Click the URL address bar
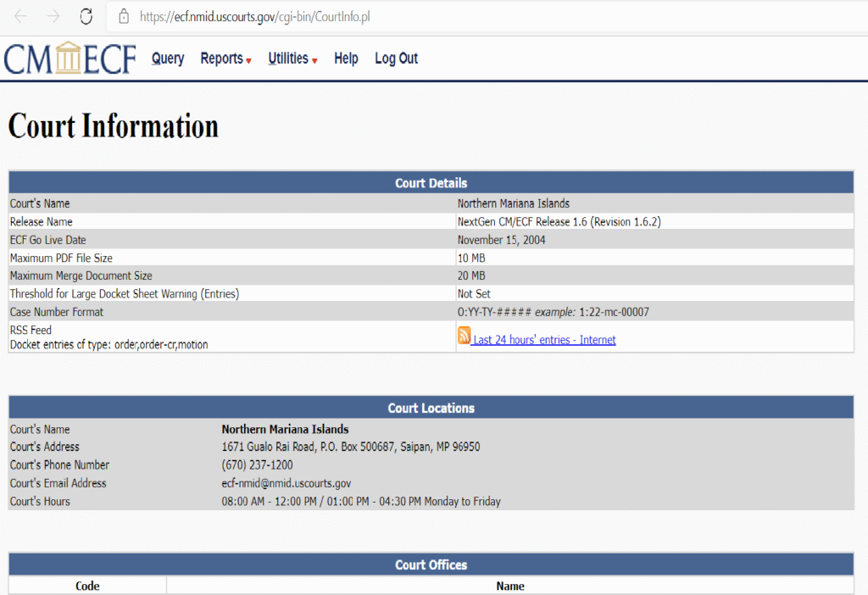 [424, 16]
